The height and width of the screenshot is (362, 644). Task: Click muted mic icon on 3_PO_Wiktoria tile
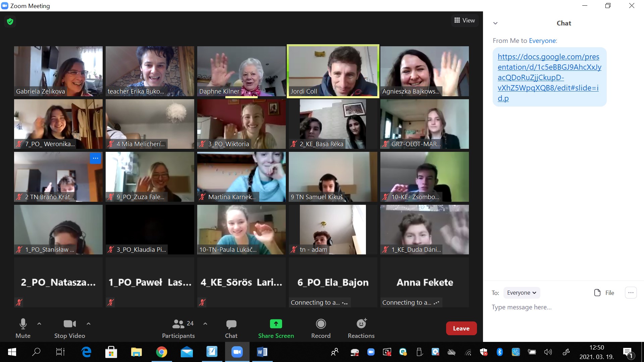(x=202, y=144)
